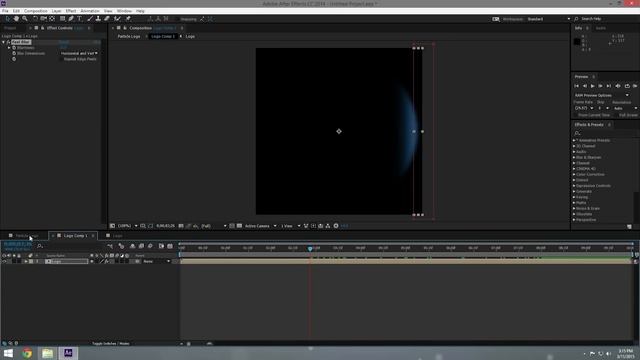Open Blur Dimensions dropdown
The height and width of the screenshot is (360, 640).
pyautogui.click(x=79, y=53)
